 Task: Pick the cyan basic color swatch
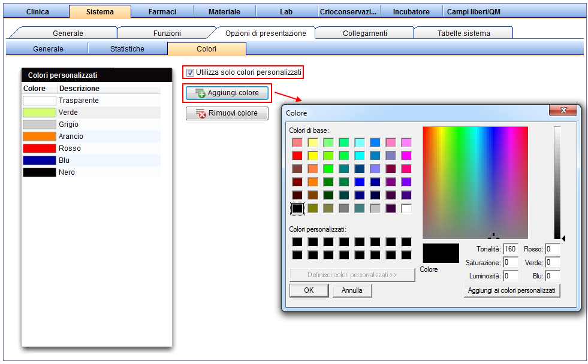coord(360,156)
